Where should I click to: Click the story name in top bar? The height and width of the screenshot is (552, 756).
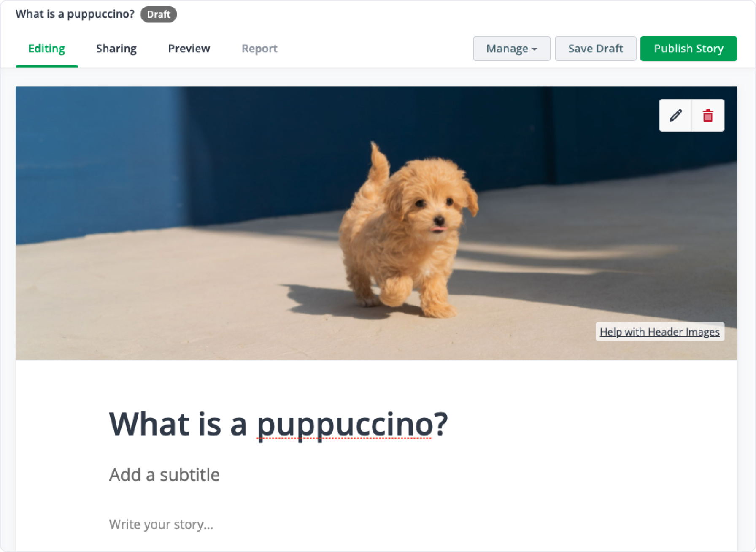click(x=75, y=14)
